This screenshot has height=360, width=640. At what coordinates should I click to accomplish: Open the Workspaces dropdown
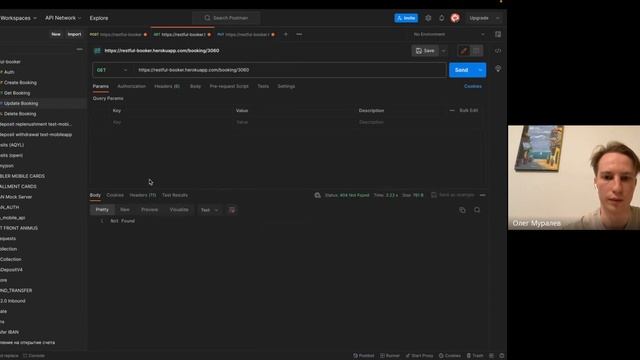tap(18, 18)
